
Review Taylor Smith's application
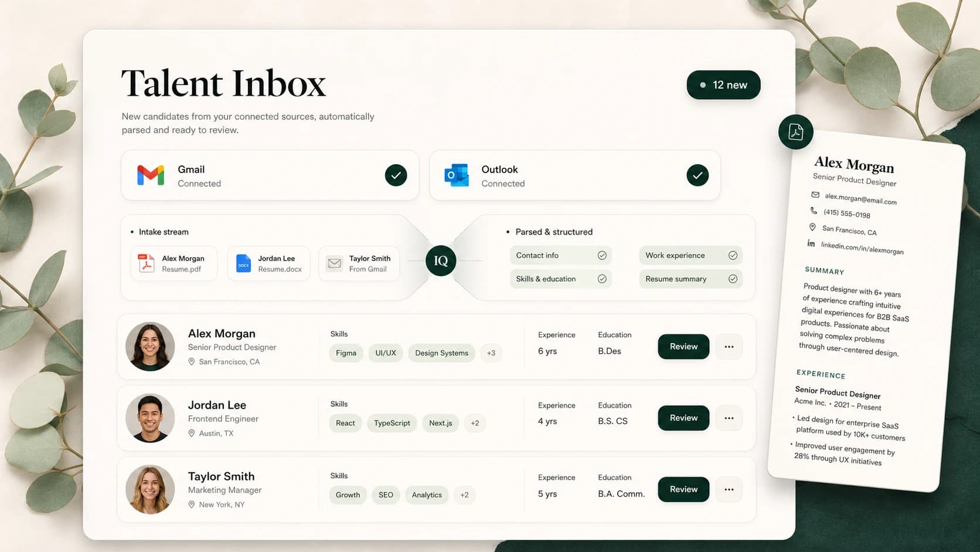tap(683, 489)
